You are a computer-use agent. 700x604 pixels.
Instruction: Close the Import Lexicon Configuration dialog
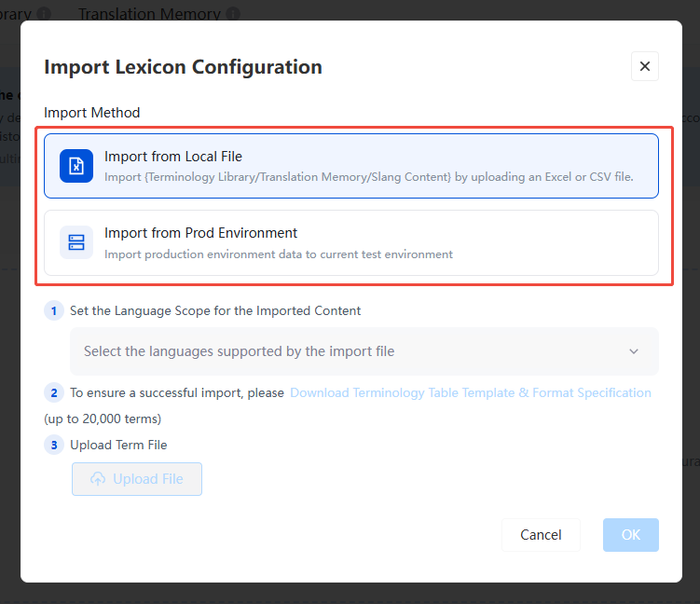(x=645, y=66)
